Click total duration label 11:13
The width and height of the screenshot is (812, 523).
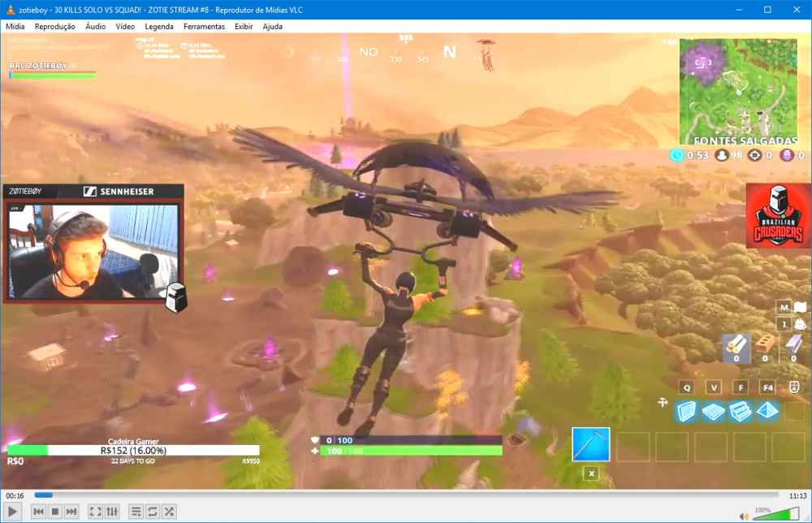coord(797,495)
